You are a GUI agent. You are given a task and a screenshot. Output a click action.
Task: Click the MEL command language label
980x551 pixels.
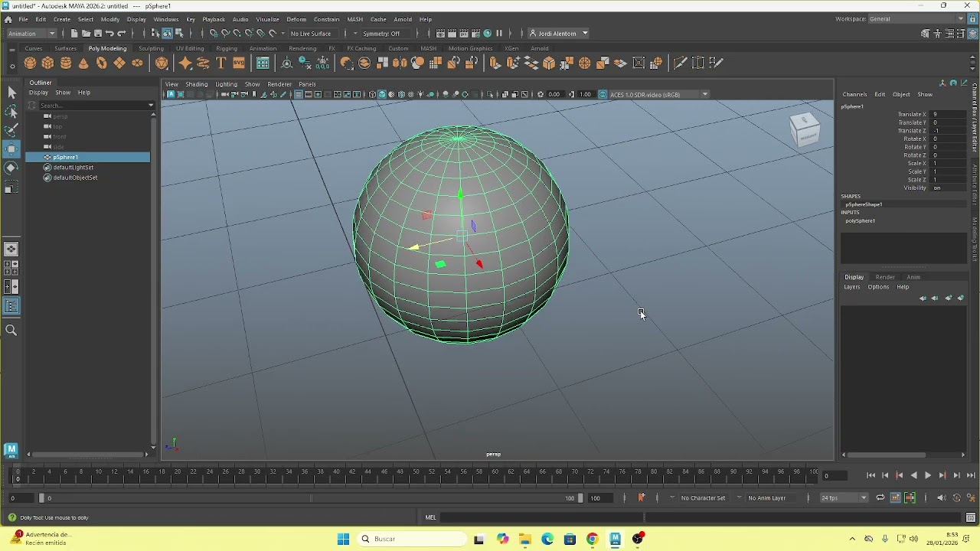point(430,518)
